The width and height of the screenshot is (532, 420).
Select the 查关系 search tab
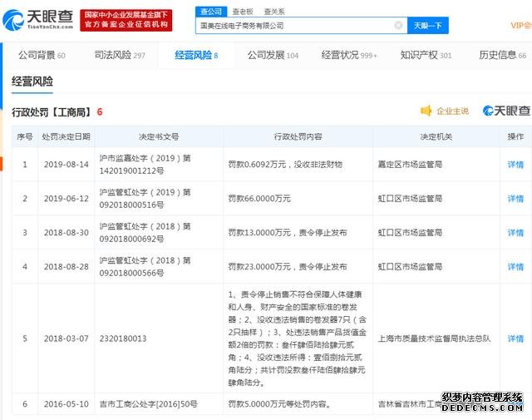click(274, 12)
